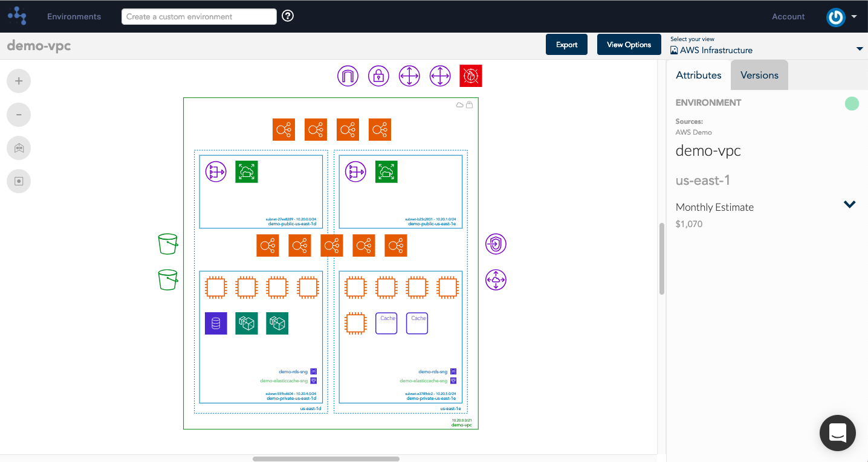Toggle the minimap icon in the left sidebar
868x462 pixels.
coord(19,181)
